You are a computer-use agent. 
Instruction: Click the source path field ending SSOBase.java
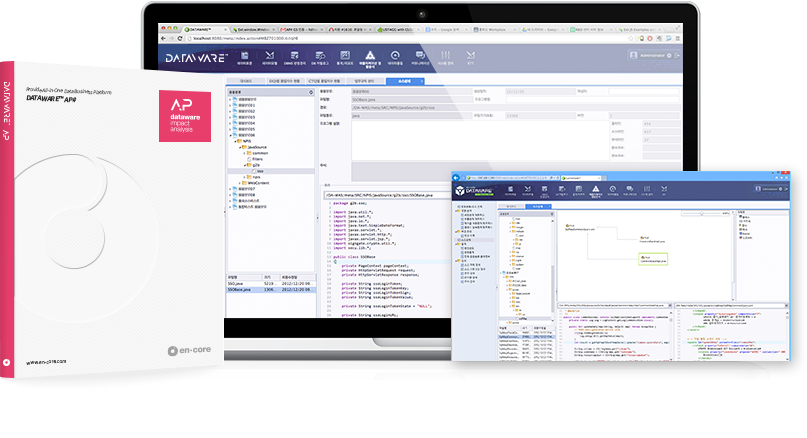point(387,195)
